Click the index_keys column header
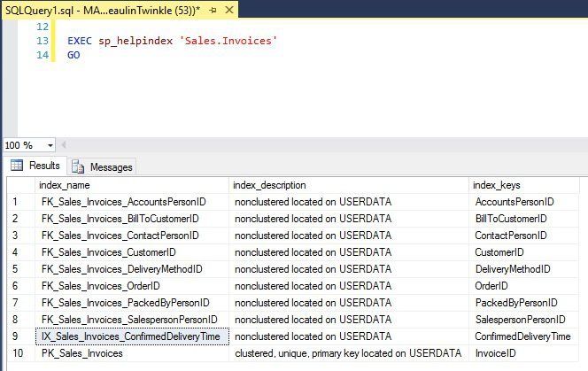The width and height of the screenshot is (588, 371). pos(524,185)
